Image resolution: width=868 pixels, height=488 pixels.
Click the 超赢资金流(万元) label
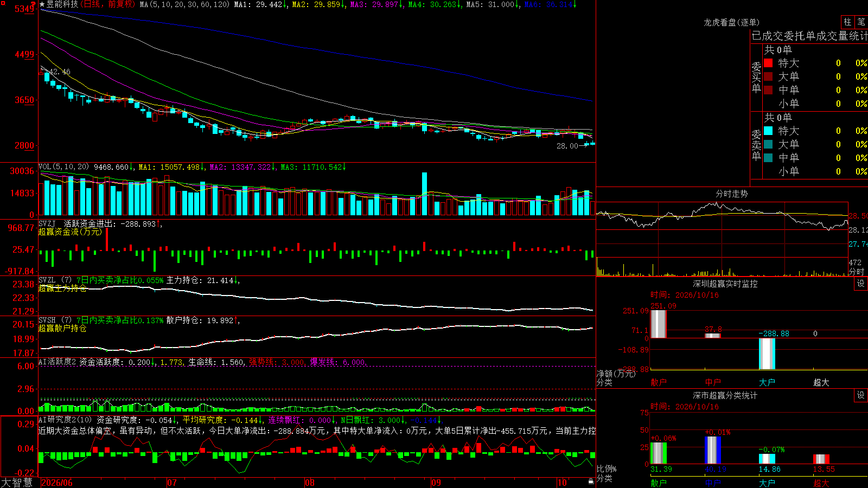(70, 232)
